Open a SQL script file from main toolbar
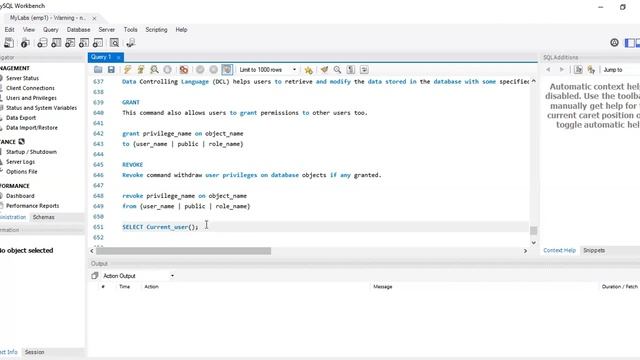This screenshot has height=360, width=640. pos(9,43)
